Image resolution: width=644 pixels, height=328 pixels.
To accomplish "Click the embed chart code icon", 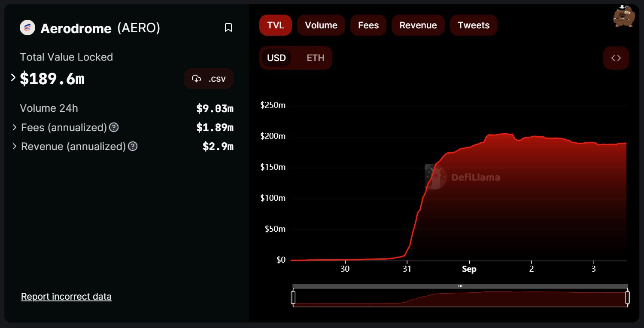I will coord(616,58).
